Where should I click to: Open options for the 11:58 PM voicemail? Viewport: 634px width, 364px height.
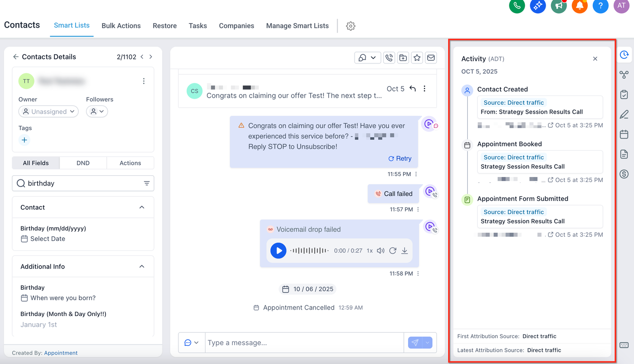[418, 273]
